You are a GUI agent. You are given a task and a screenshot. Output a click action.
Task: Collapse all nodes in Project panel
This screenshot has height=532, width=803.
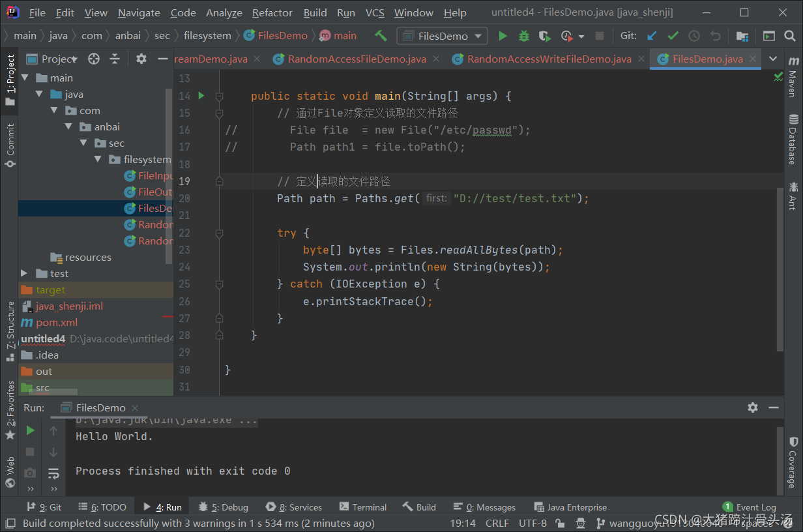coord(115,59)
